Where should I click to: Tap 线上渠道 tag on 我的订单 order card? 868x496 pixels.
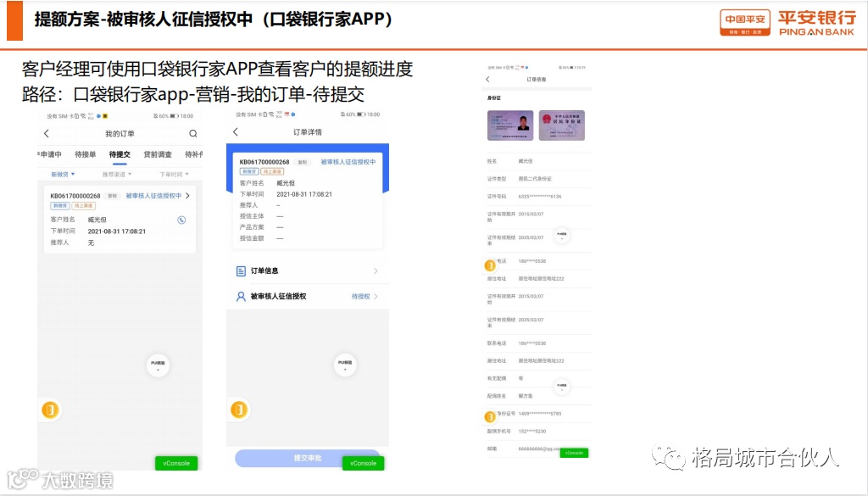(x=84, y=206)
